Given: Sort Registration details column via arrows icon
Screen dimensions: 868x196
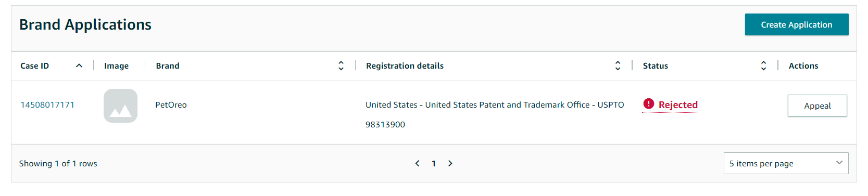Looking at the screenshot, I should (x=618, y=66).
